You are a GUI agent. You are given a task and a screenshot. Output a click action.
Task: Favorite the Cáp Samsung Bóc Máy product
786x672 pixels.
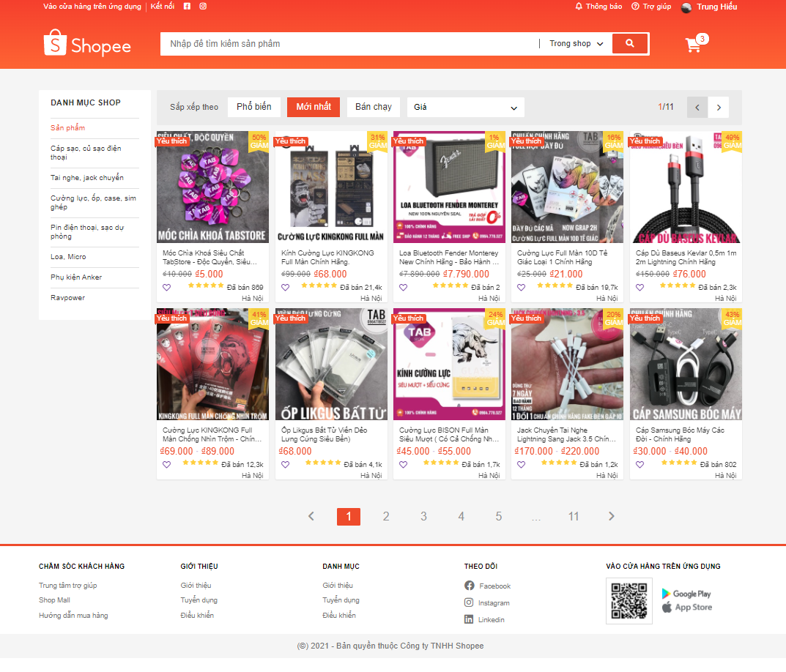[x=639, y=463]
